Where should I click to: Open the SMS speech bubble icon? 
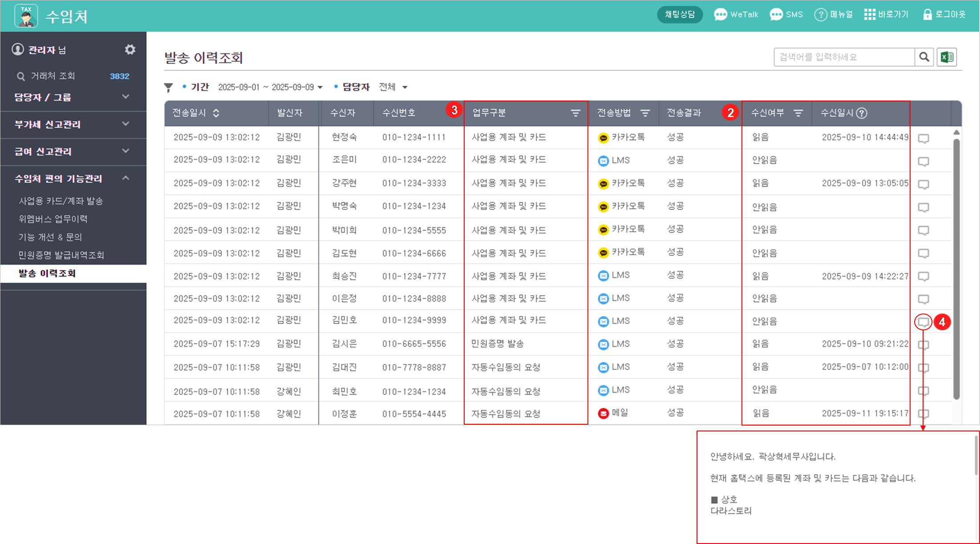[776, 15]
